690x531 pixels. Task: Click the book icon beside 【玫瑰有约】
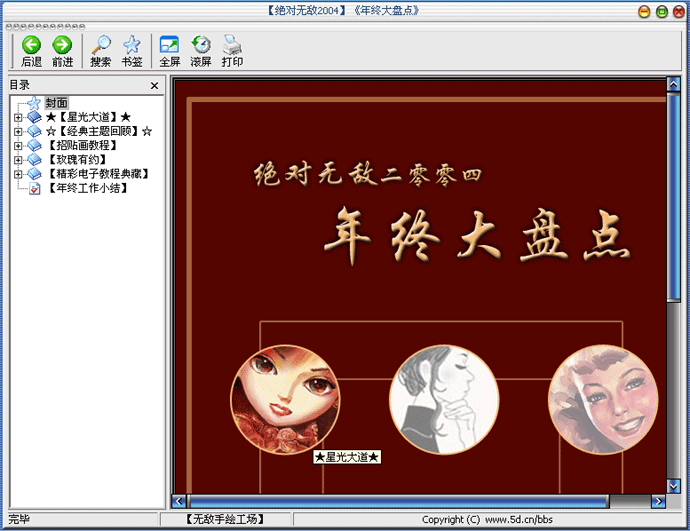pos(34,159)
